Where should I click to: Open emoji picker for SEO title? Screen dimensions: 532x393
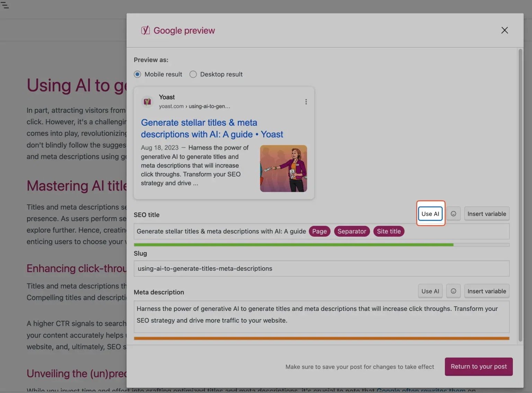(x=453, y=214)
